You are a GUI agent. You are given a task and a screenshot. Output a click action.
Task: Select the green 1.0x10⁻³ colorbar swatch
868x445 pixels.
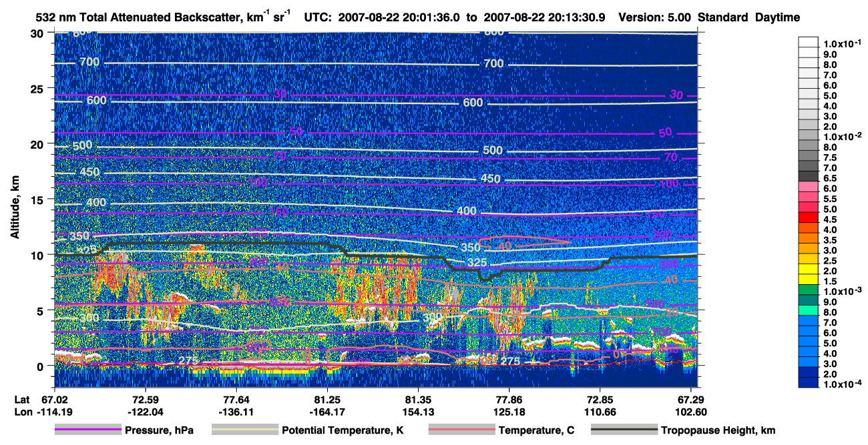808,290
